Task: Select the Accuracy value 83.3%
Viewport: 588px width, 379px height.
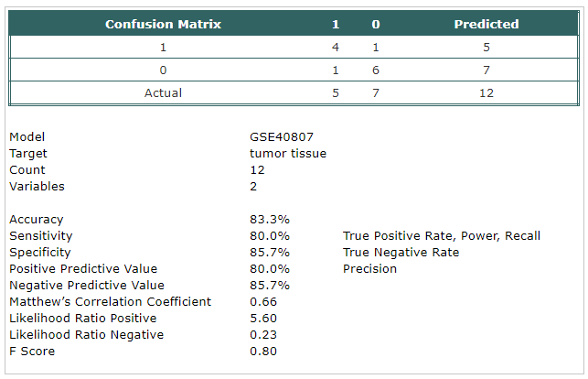Action: (270, 220)
